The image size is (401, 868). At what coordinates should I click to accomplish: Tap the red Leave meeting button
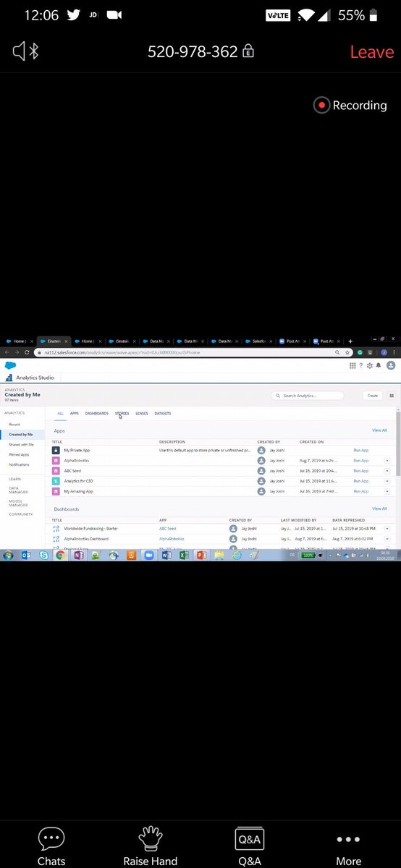371,51
